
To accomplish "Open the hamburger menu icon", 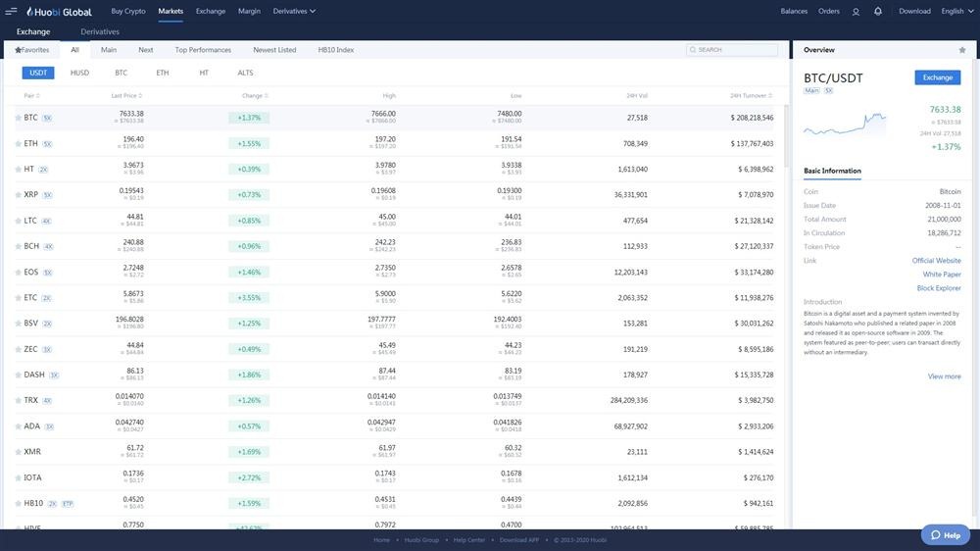I will 11,11.
